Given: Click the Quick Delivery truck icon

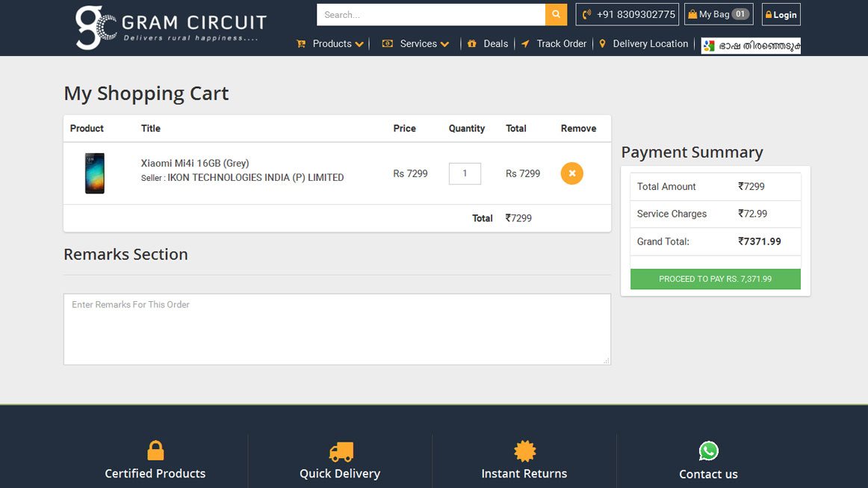Looking at the screenshot, I should [x=341, y=452].
